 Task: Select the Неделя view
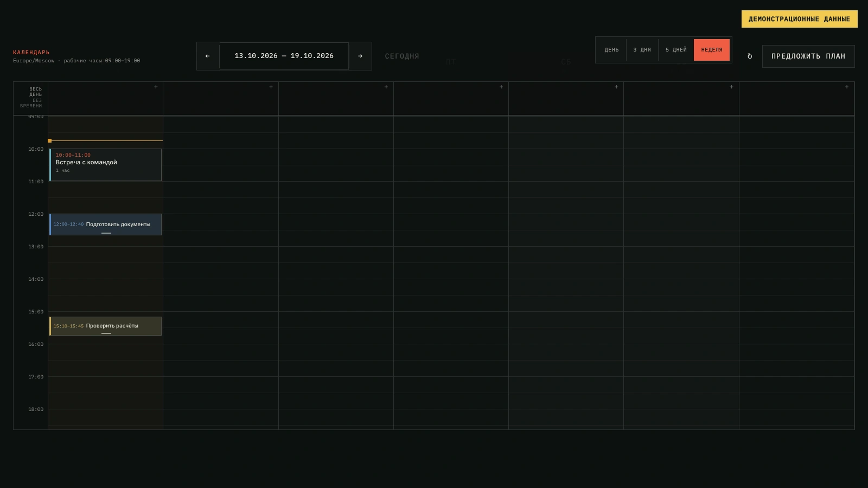point(712,50)
